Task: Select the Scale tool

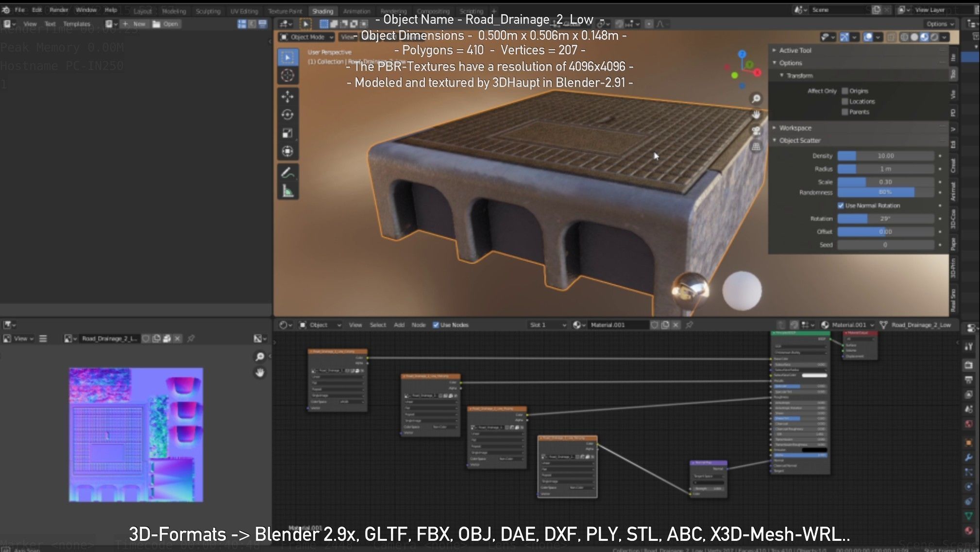Action: (x=287, y=133)
